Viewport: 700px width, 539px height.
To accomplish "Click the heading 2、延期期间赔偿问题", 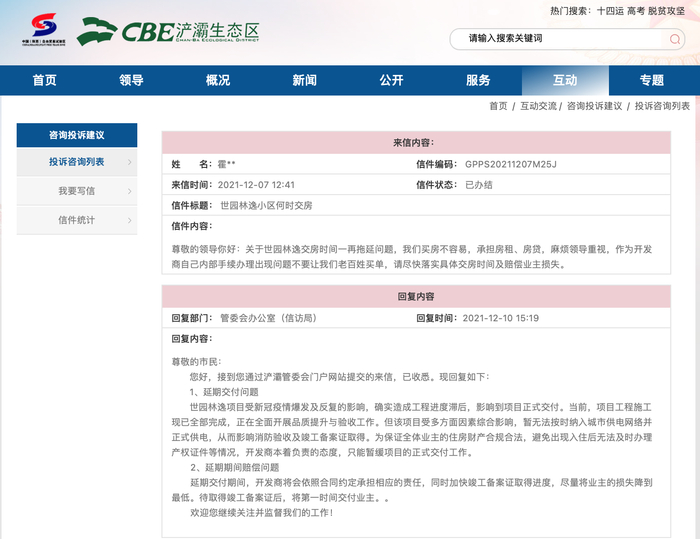I will tap(234, 468).
